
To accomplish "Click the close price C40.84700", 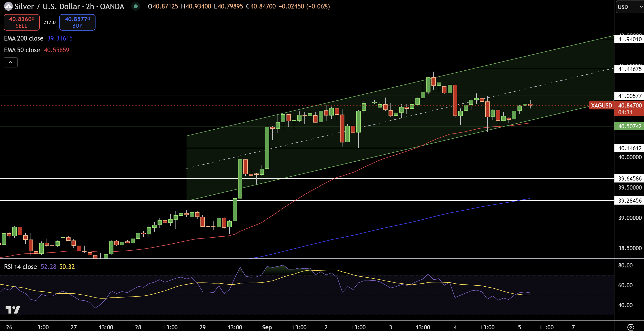I will tap(261, 6).
